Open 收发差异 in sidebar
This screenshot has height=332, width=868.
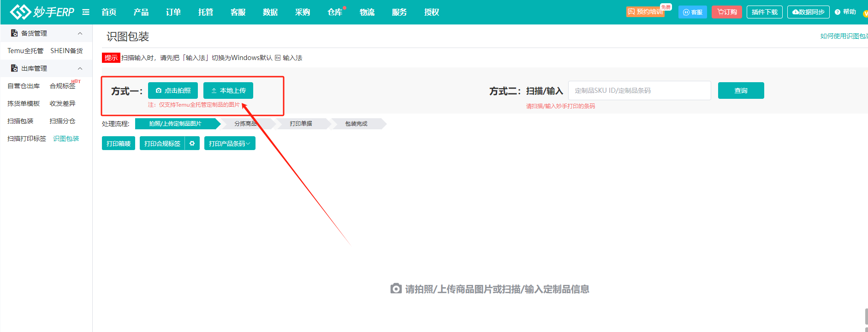[x=62, y=103]
